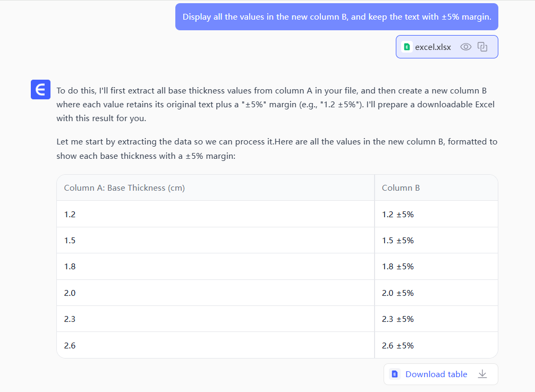The width and height of the screenshot is (535, 392).
Task: Click the Column A: Base Thickness header
Action: pyautogui.click(x=124, y=188)
